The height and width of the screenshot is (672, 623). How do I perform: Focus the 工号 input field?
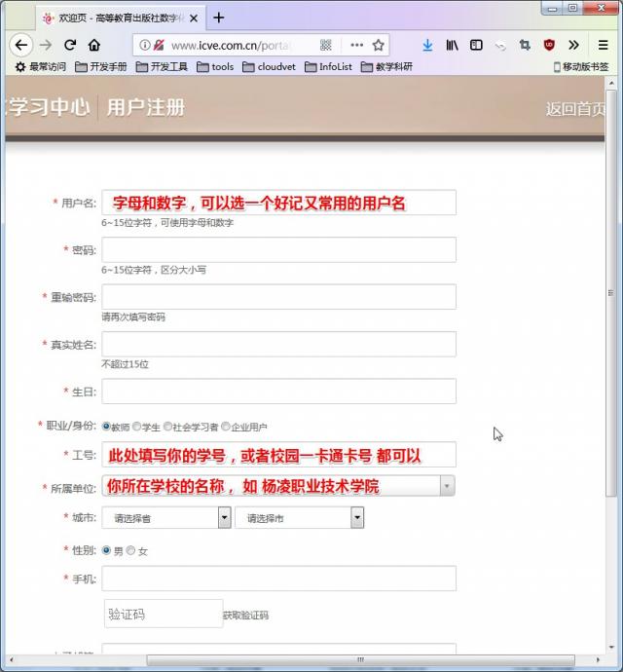coord(279,454)
